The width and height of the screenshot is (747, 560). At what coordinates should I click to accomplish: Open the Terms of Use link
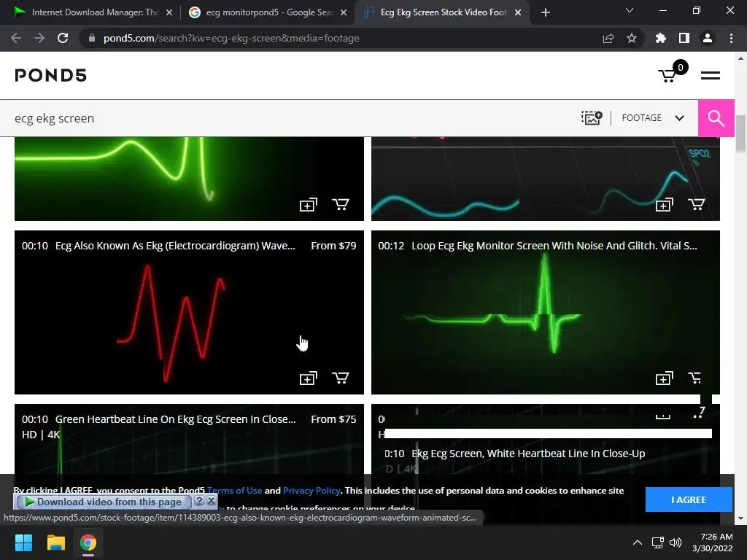tap(234, 491)
